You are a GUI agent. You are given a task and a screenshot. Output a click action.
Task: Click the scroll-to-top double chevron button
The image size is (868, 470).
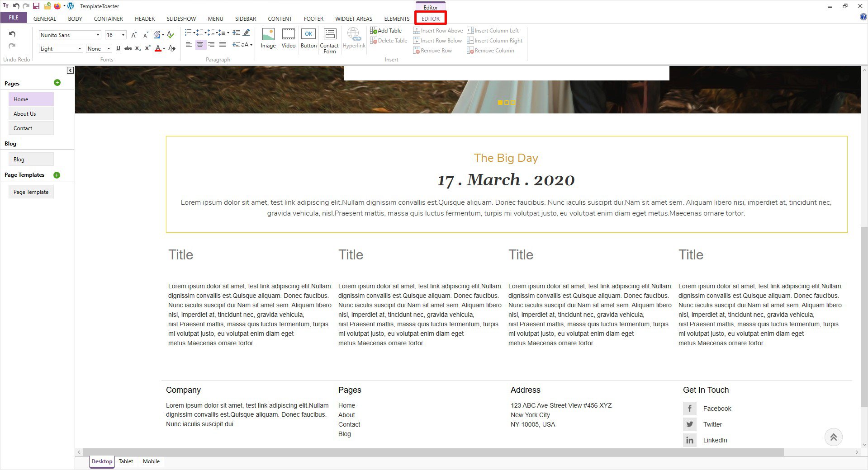click(x=833, y=437)
